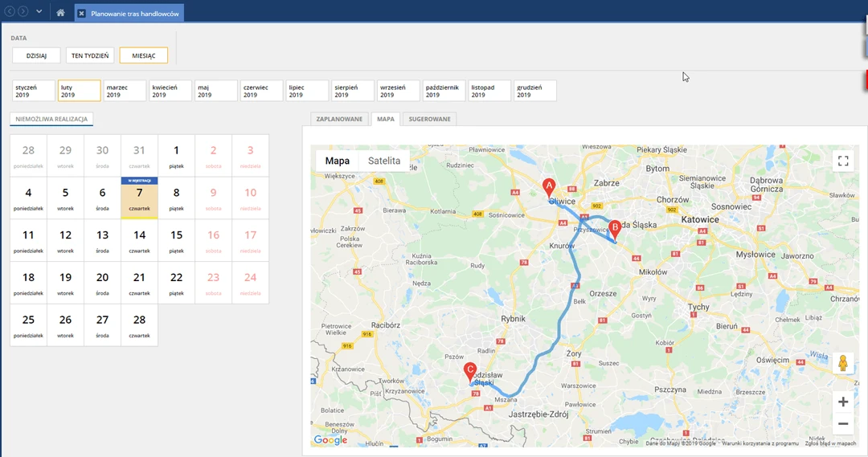
Task: Switch to the MAPA tab
Action: click(x=386, y=119)
